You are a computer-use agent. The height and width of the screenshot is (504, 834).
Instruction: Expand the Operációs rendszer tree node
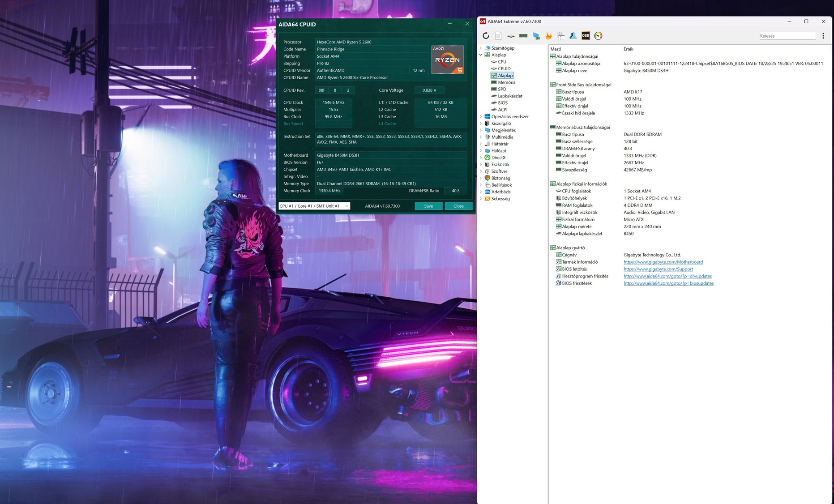click(x=481, y=116)
